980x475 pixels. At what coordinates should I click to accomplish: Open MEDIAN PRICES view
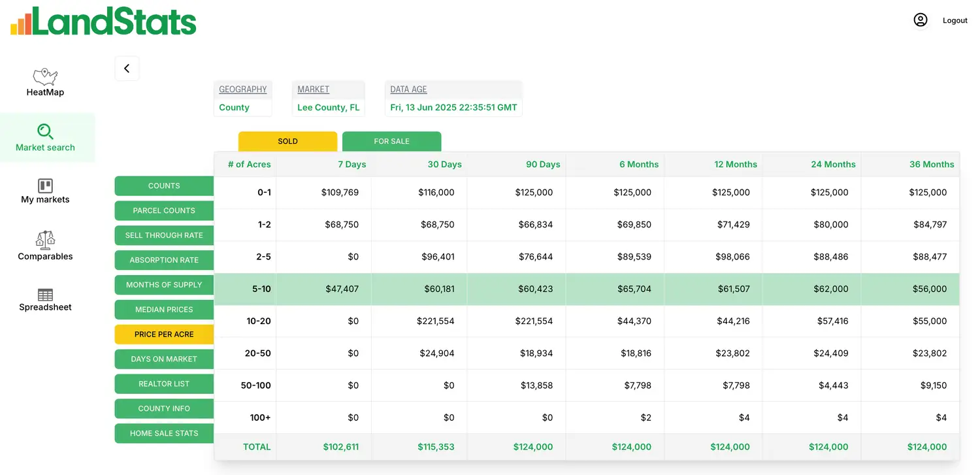pos(164,309)
